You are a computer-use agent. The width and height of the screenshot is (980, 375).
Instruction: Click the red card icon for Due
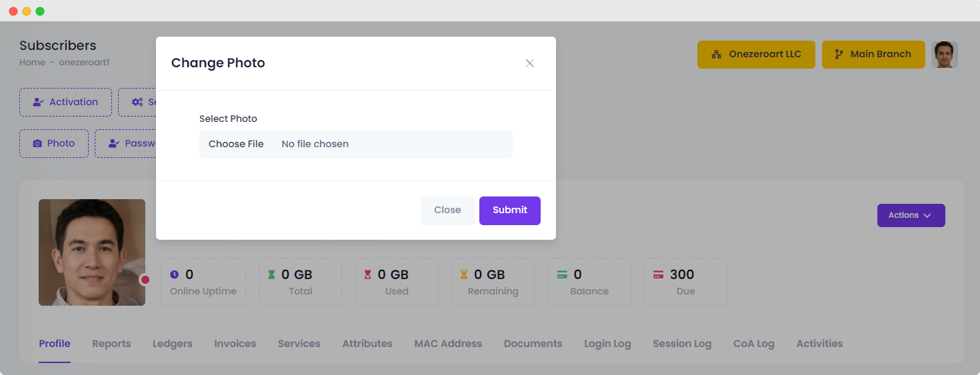tap(659, 274)
